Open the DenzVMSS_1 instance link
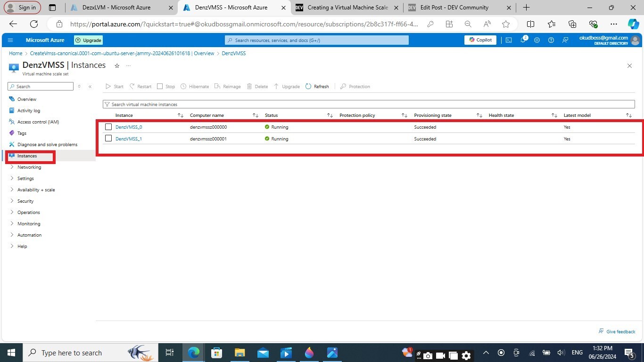Screen dimensions: 644x362 coord(129,139)
